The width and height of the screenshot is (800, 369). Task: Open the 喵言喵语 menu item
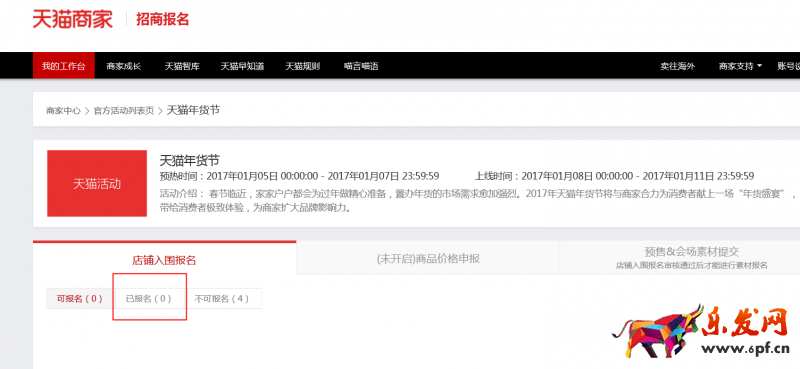[361, 66]
